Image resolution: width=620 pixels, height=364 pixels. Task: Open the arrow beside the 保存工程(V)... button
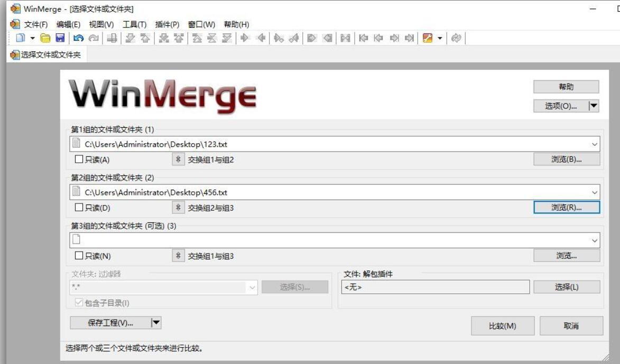click(x=156, y=322)
